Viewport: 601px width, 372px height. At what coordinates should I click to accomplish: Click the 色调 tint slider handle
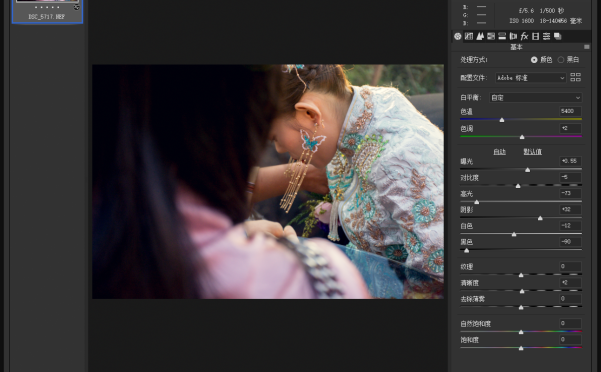coord(522,137)
